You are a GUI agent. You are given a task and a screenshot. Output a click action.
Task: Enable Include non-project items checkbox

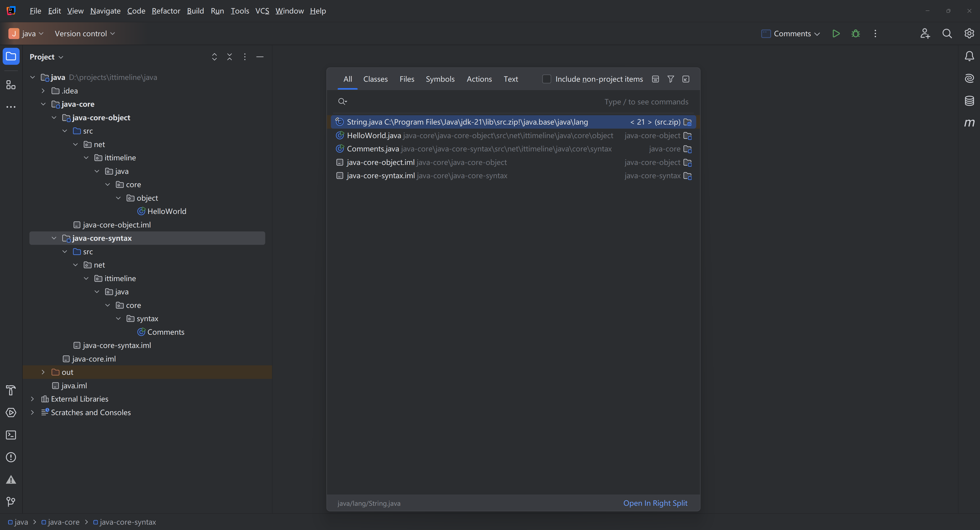tap(546, 79)
